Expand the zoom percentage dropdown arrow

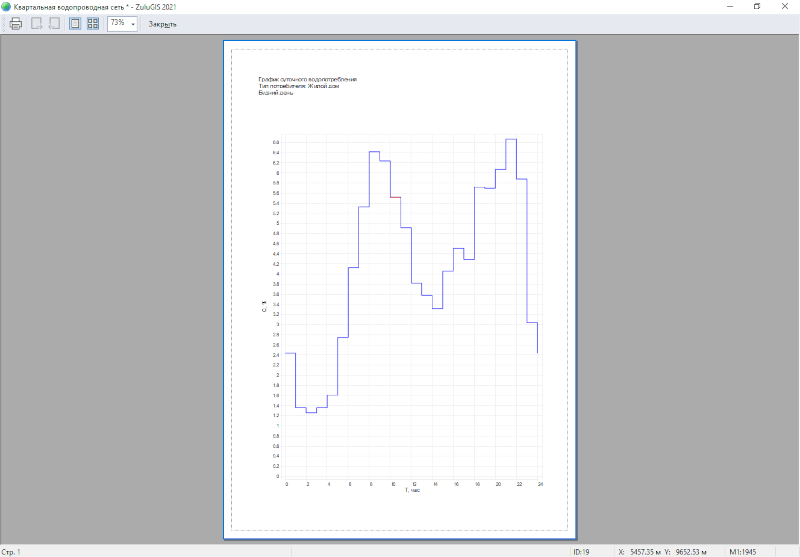(x=133, y=23)
